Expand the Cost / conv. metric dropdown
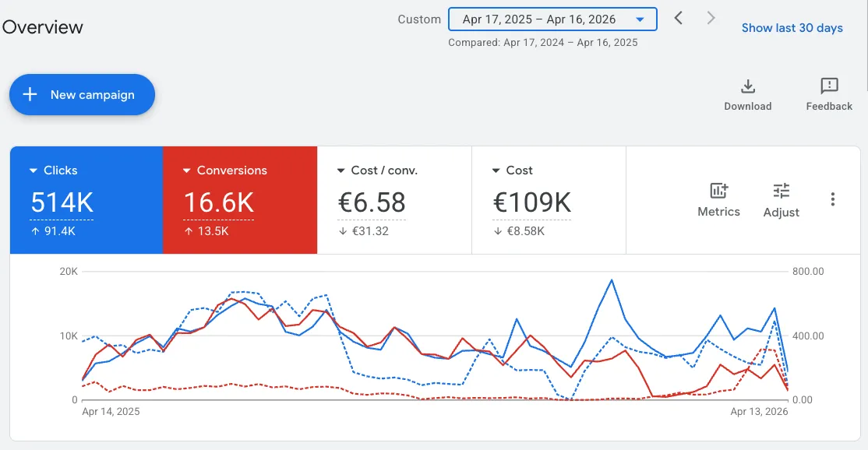Image resolution: width=868 pixels, height=450 pixels. pyautogui.click(x=342, y=171)
